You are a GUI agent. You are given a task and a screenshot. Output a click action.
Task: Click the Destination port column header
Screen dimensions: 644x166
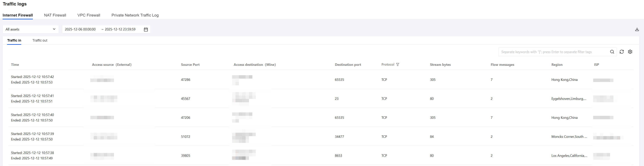coord(348,65)
